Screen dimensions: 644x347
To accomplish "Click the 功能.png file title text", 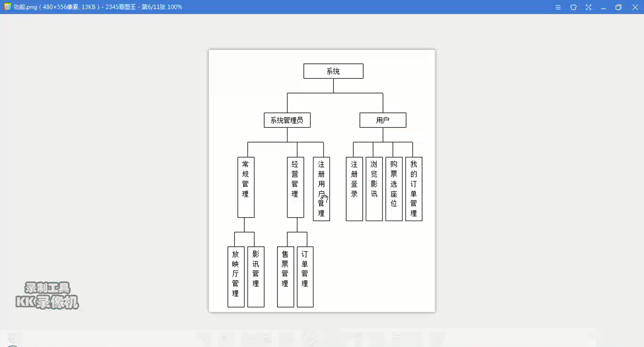I will (25, 7).
